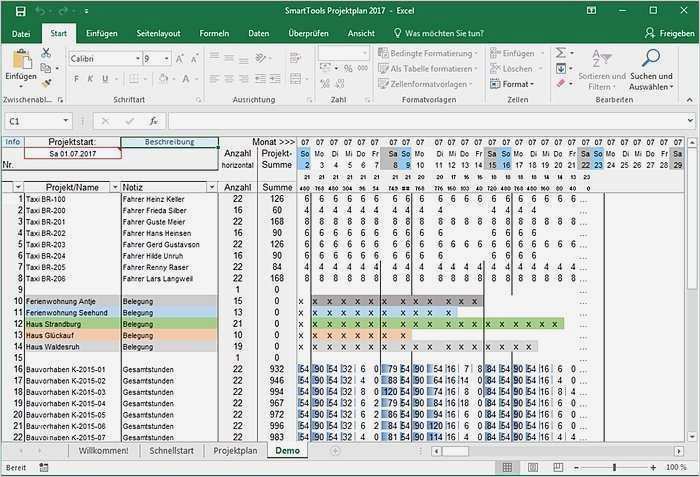The image size is (700, 477).
Task: Click the macro record icon in status bar
Action: tap(44, 467)
